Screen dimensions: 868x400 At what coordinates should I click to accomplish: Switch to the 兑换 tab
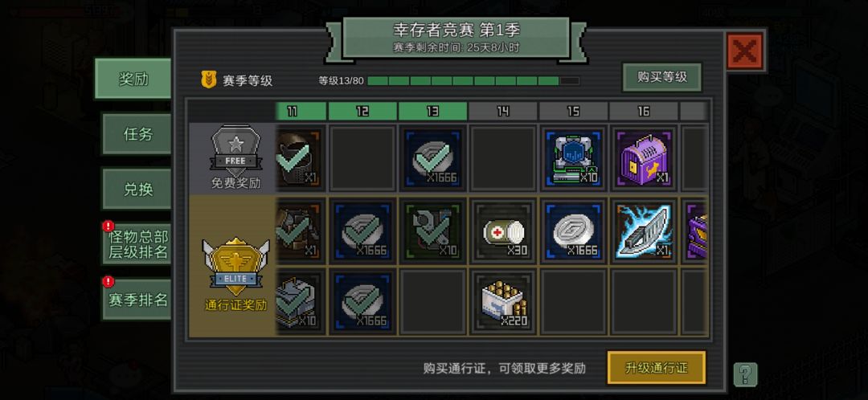click(137, 190)
